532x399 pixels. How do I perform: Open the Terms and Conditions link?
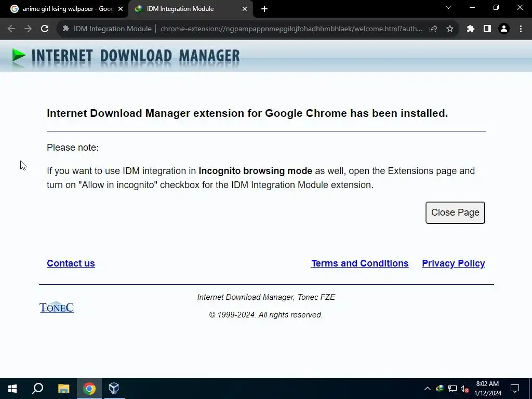click(360, 263)
